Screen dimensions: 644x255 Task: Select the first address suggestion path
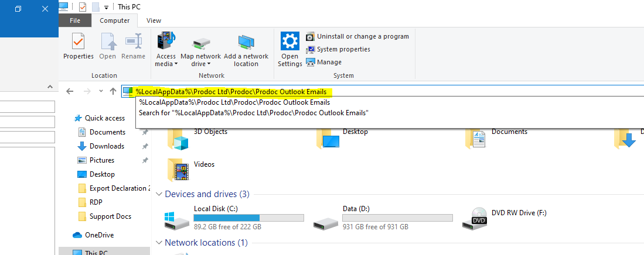pos(234,102)
